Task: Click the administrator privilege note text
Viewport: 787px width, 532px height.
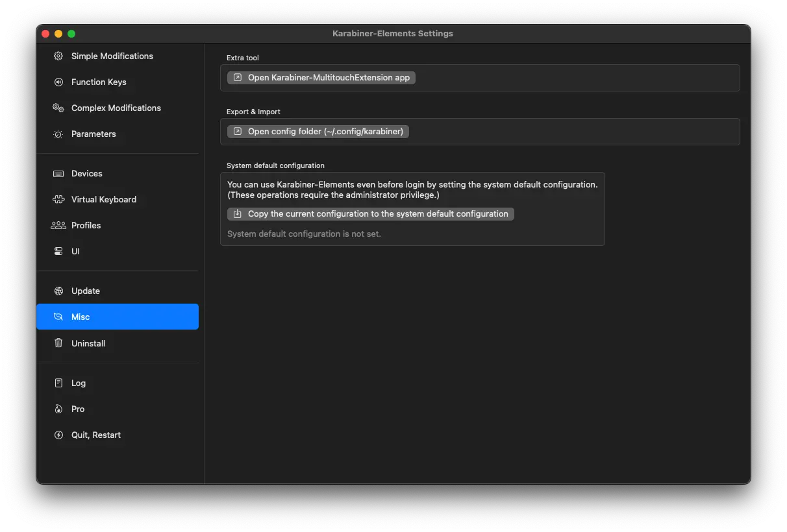Action: click(334, 195)
